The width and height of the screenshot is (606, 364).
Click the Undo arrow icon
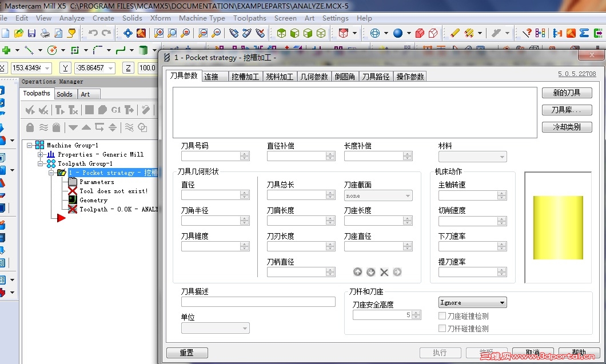click(93, 33)
